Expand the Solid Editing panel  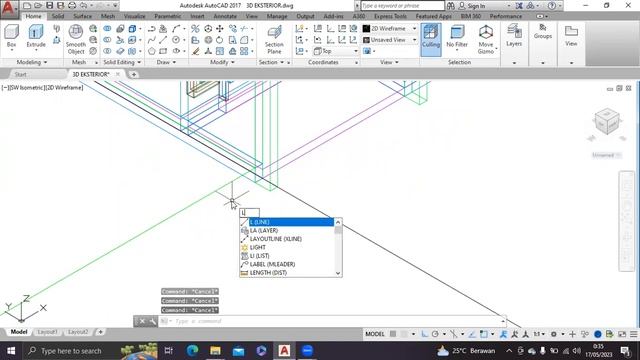[x=122, y=62]
